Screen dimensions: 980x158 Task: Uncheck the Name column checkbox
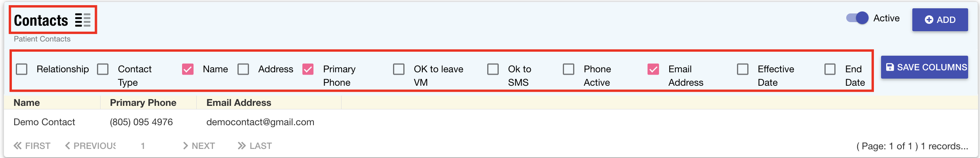(x=188, y=70)
